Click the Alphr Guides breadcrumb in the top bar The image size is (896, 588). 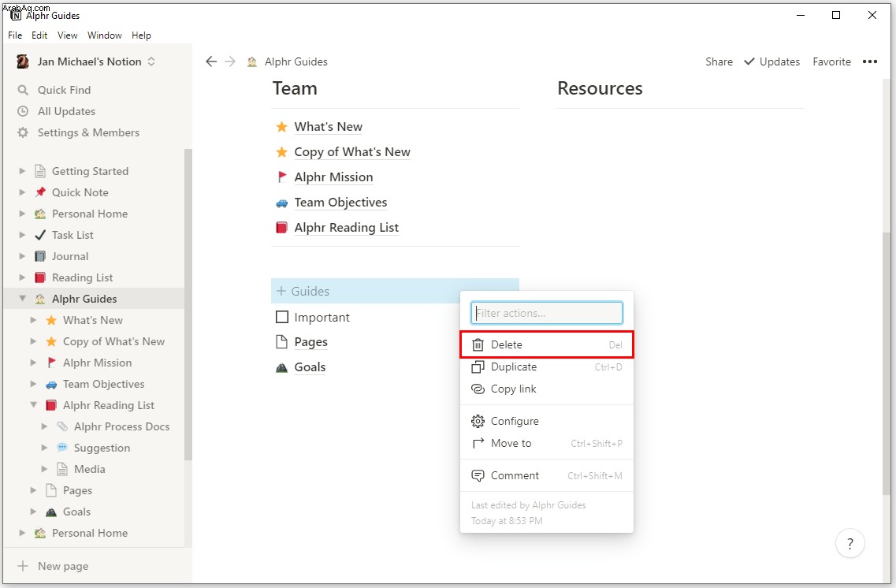click(x=288, y=61)
